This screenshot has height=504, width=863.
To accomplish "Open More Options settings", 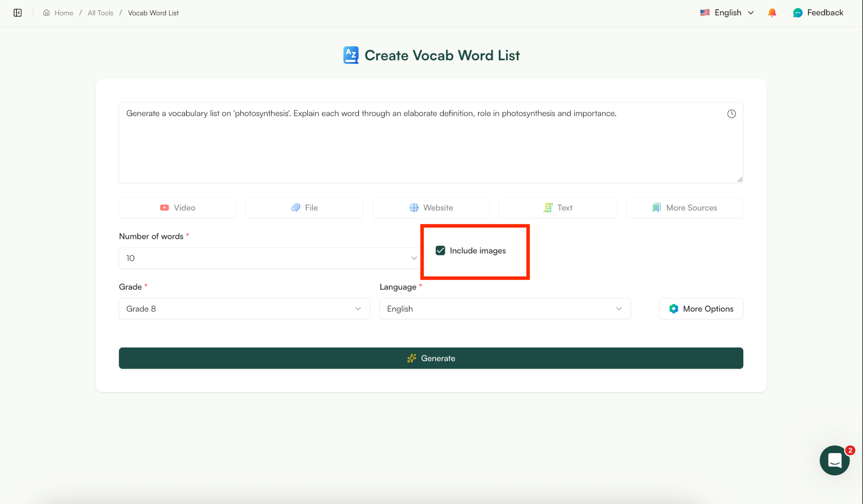I will (x=700, y=308).
